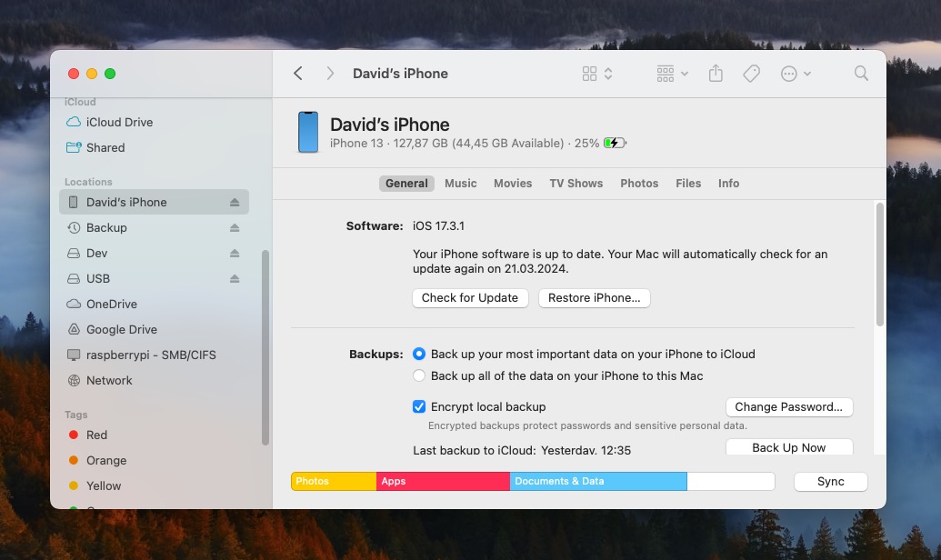
Task: Select back up to iCloud option
Action: coord(419,355)
